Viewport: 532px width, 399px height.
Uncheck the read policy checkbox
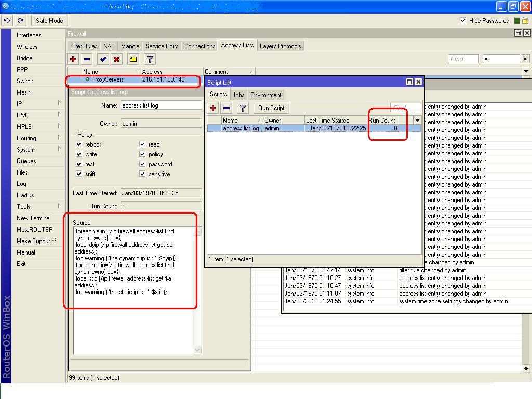tap(142, 144)
